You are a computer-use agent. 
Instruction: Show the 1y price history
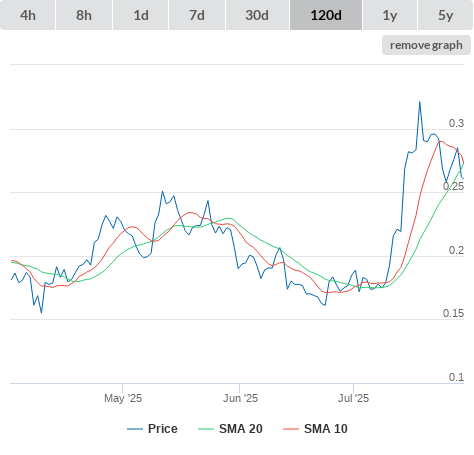390,15
